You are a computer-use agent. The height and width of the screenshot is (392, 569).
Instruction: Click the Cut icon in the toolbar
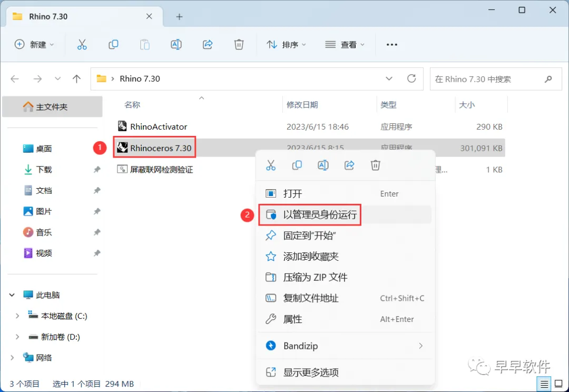coord(82,45)
